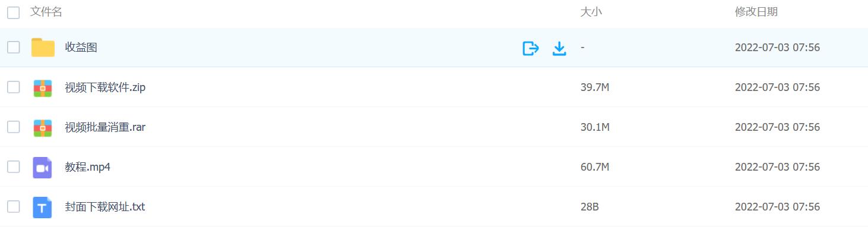The image size is (868, 242).
Task: Select the checkbox for 视频批量消重.rar
Action: 13,127
